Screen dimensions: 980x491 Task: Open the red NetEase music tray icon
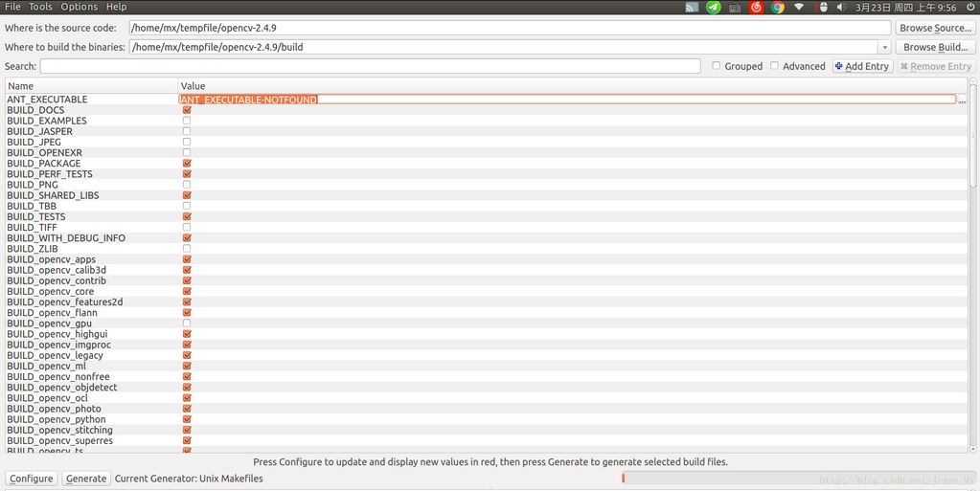(756, 7)
